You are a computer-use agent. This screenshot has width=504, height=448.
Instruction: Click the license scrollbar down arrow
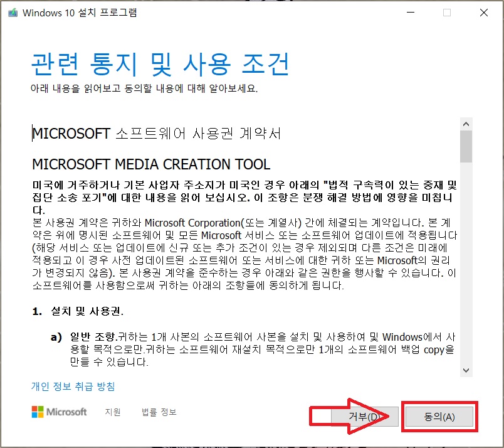(466, 370)
